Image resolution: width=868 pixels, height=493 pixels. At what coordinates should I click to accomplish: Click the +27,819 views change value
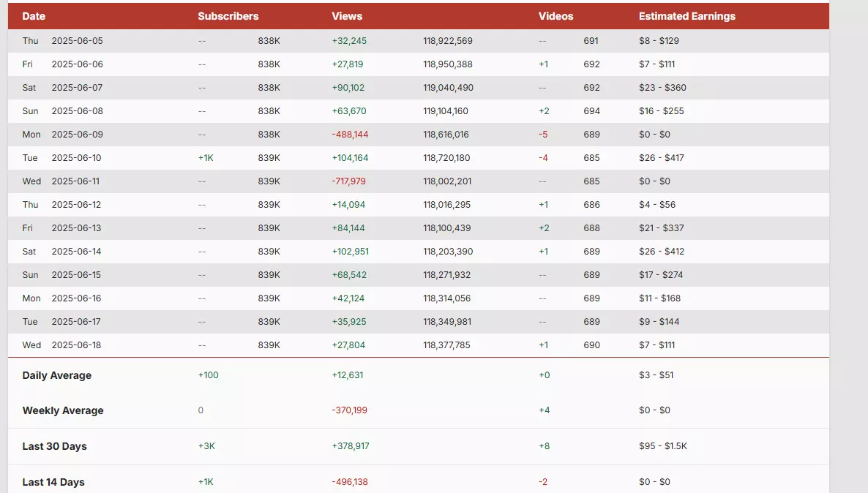click(x=348, y=64)
